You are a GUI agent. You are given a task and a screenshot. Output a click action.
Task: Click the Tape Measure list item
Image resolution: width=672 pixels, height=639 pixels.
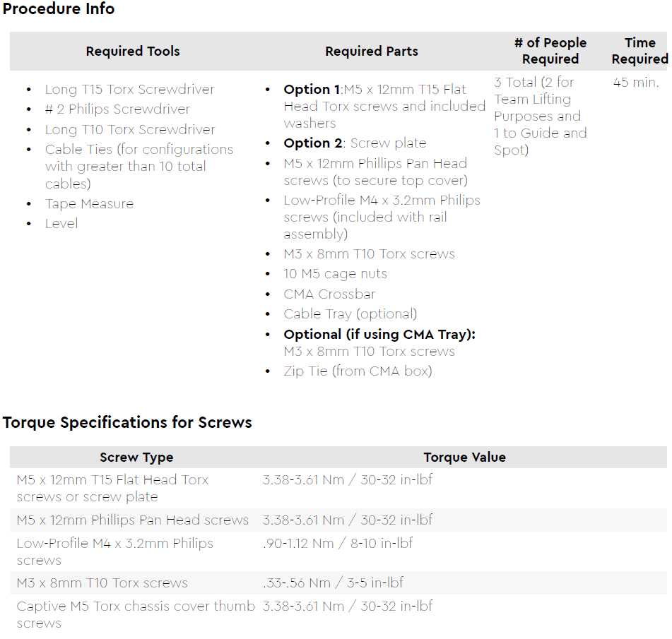coord(89,203)
